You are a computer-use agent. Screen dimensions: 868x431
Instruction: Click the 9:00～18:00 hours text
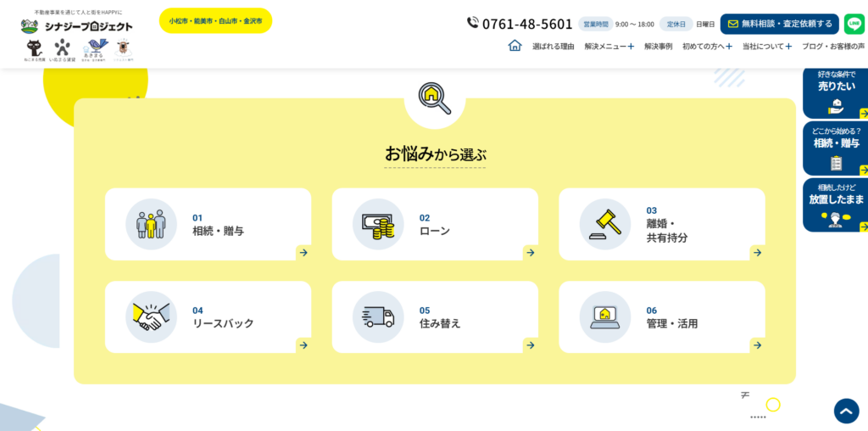point(634,25)
